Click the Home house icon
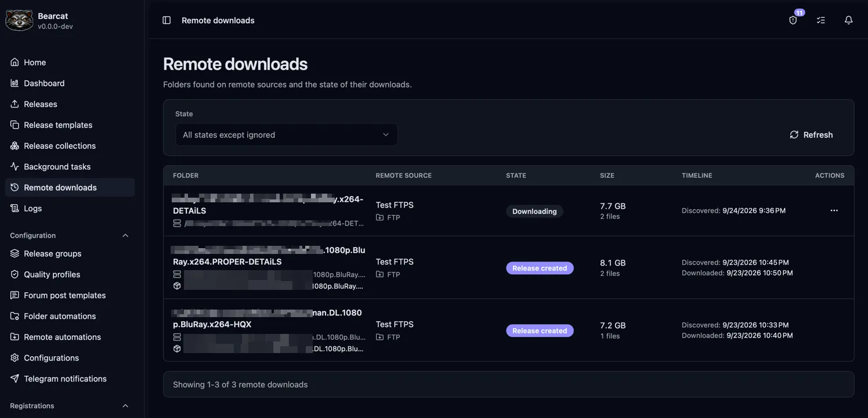The height and width of the screenshot is (418, 868). tap(15, 62)
